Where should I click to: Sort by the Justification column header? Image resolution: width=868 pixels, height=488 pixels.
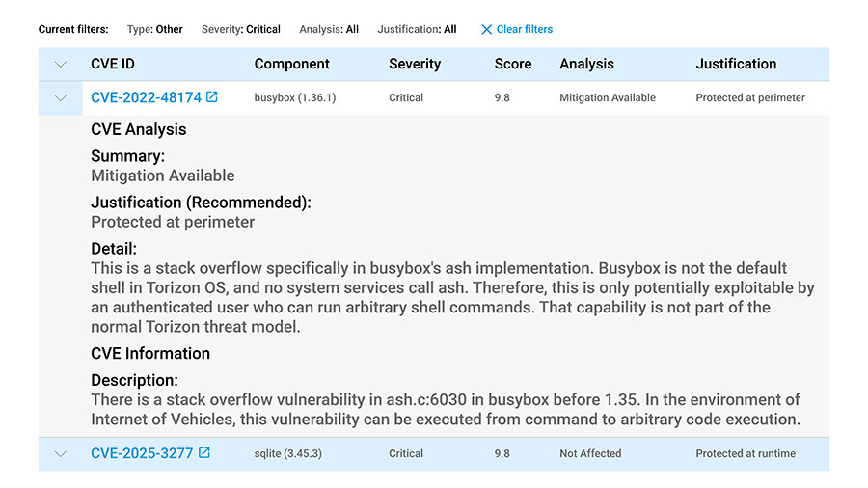[x=735, y=64]
